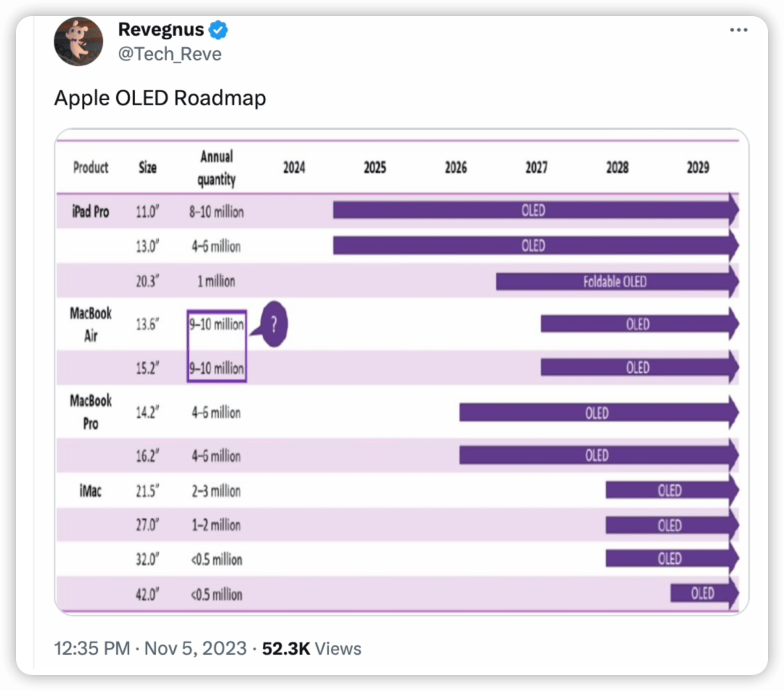
Task: Click the 20.3" size label
Action: (x=147, y=282)
